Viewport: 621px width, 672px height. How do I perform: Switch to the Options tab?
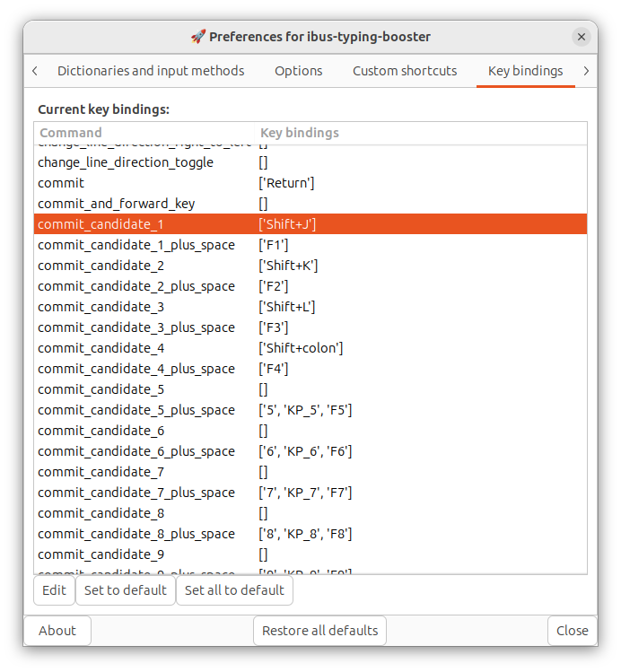click(298, 71)
